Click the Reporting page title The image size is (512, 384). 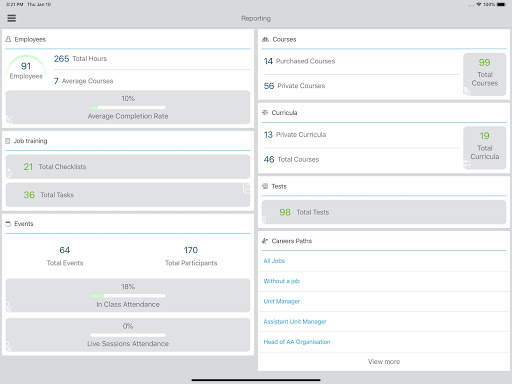coord(256,18)
